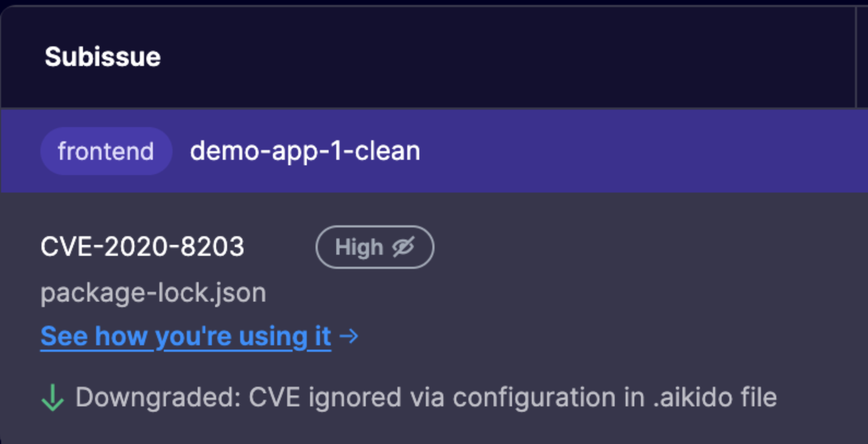
Task: Select the downgrade indicator beside the ignored CVE note
Action: [53, 397]
